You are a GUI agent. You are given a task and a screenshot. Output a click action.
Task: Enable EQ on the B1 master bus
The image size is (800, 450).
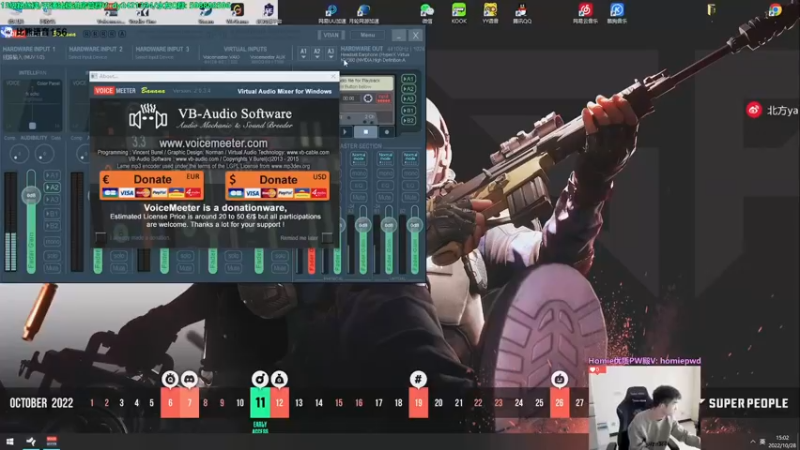tap(384, 185)
